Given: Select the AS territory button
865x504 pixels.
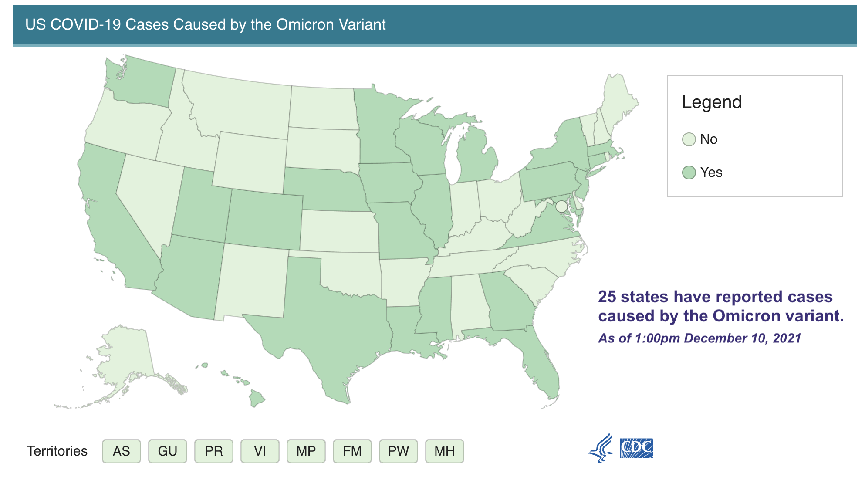Looking at the screenshot, I should tap(122, 451).
